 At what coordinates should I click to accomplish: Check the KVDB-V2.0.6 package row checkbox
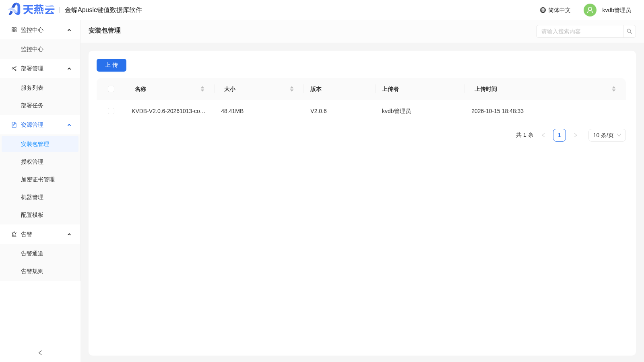click(x=111, y=111)
